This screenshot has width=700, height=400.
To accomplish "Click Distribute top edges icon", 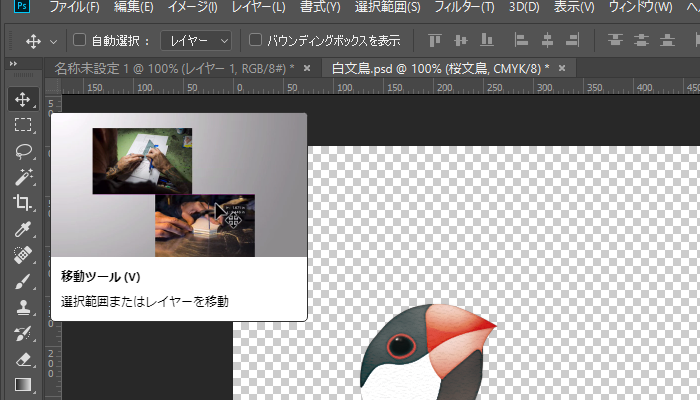I will (615, 41).
